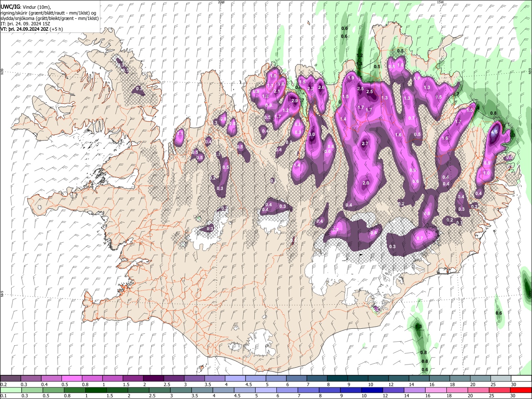
Task: Click the '3.0' snowfall value on the map
Action: (x=312, y=135)
